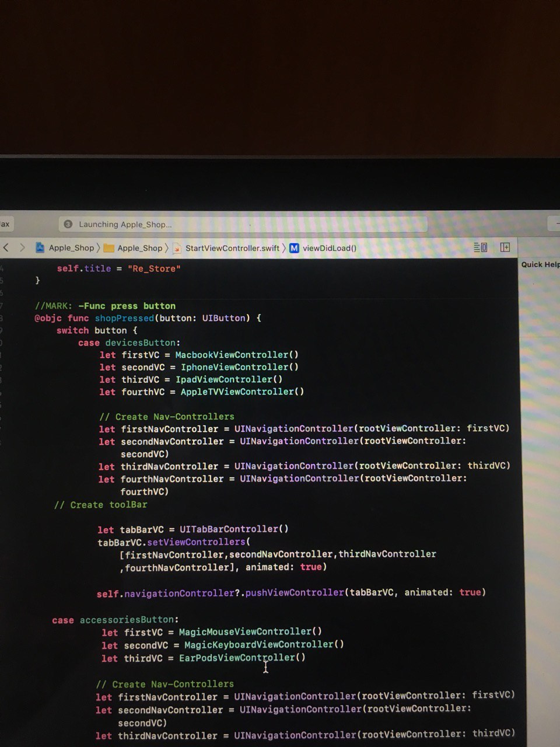Click the "Re_Store" string literal

click(154, 268)
